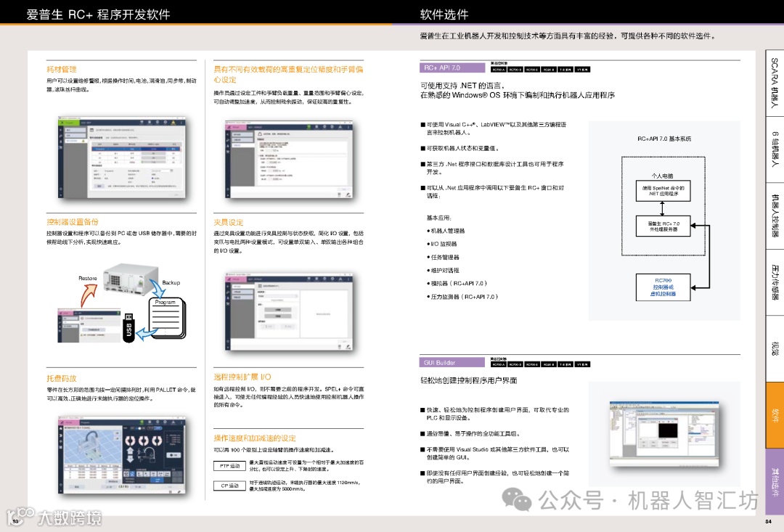This screenshot has height=532, width=784.
Task: Click the RC+ API 7.0 purple label
Action: coord(452,67)
